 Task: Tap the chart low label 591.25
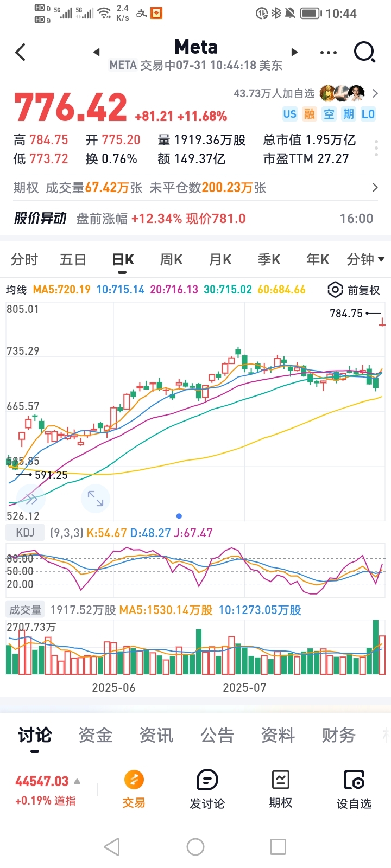(51, 475)
